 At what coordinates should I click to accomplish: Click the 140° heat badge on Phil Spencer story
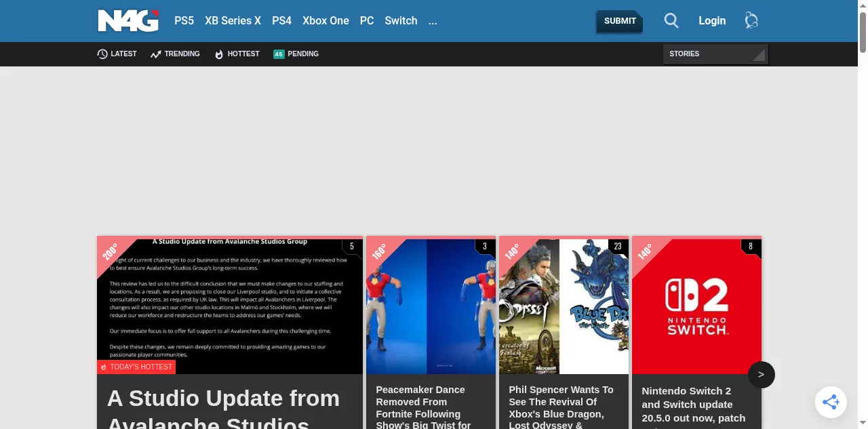tap(512, 252)
